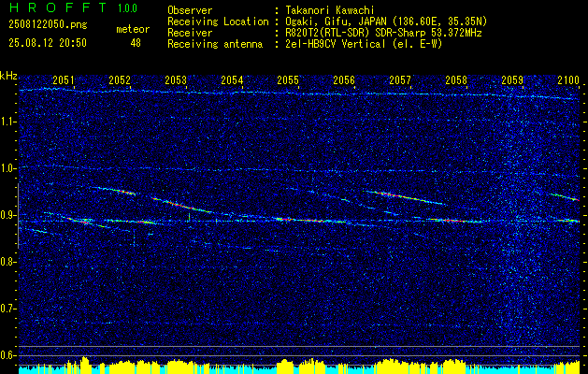This screenshot has height=374, width=588.
Task: Click the 2053 time axis marker
Action: (x=176, y=79)
